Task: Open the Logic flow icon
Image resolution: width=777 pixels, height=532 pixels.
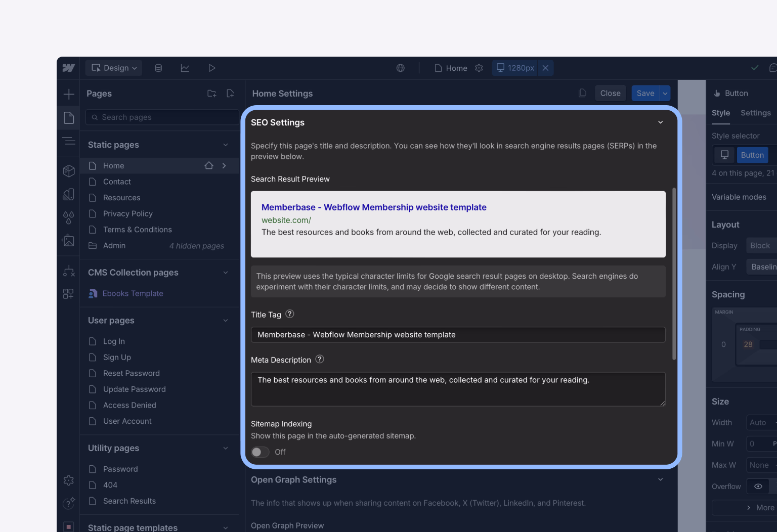Action: (x=69, y=271)
